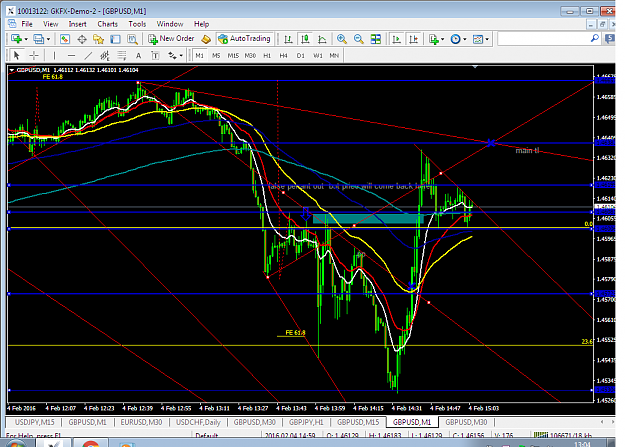
Task: Open the Window menu
Action: click(x=170, y=24)
